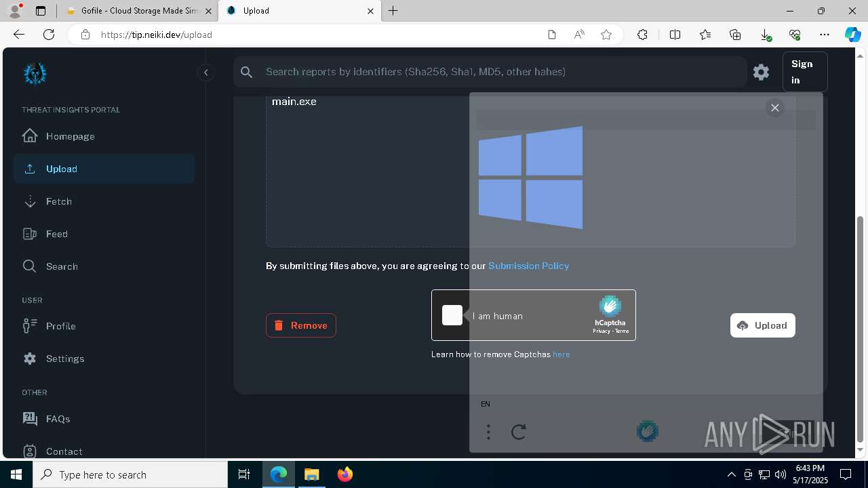Open browser Extensions puzzle icon

tap(642, 35)
